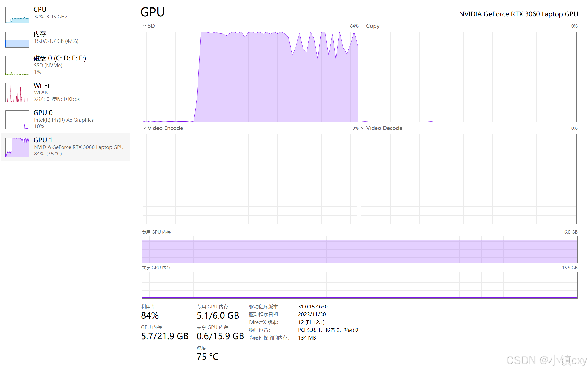Image resolution: width=588 pixels, height=370 pixels.
Task: Open the disk 0 SSD thumbnail graph
Action: click(x=17, y=65)
